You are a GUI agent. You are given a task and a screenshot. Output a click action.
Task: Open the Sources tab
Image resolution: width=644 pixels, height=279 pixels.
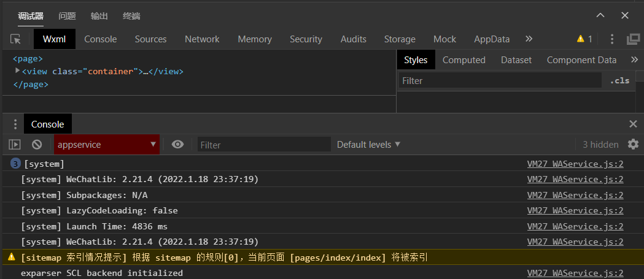151,39
